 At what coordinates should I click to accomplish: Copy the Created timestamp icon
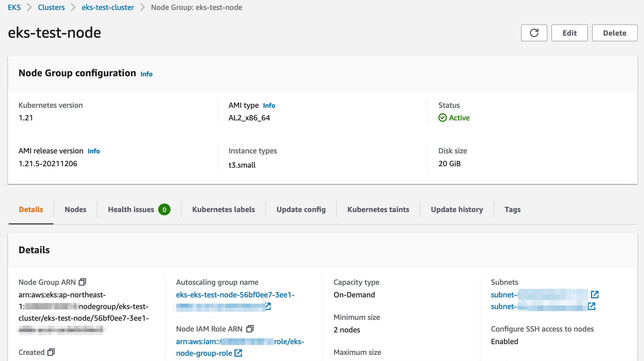click(x=51, y=352)
